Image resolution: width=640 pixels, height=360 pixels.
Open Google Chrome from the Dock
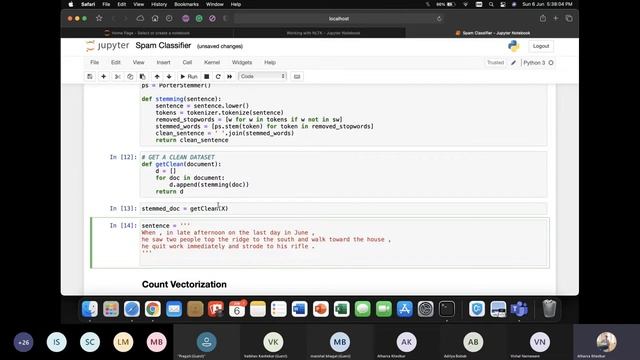pos(153,309)
